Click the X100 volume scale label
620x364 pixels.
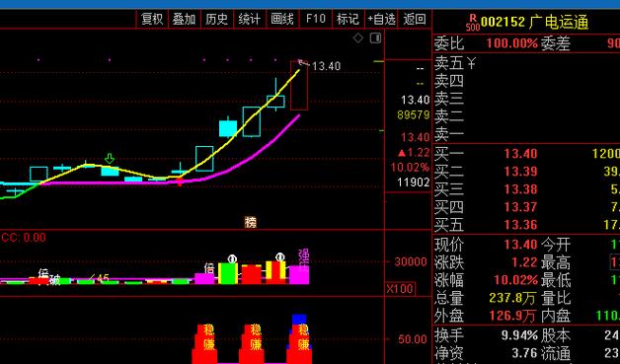[400, 288]
